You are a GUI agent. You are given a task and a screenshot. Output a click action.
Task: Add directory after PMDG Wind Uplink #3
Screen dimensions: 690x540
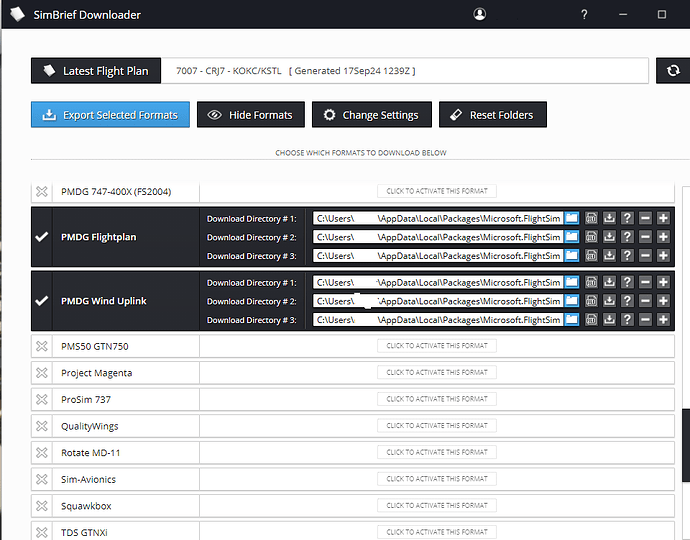[x=663, y=320]
